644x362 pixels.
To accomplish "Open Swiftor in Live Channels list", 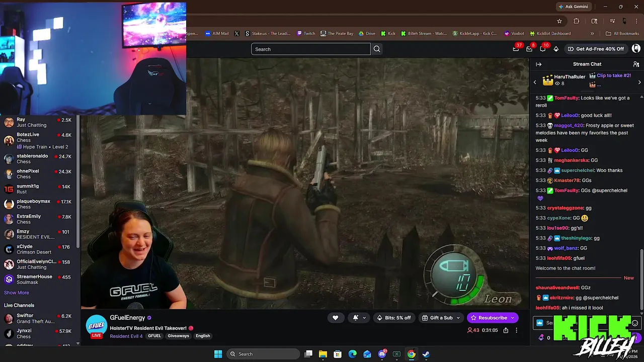I will [x=38, y=319].
